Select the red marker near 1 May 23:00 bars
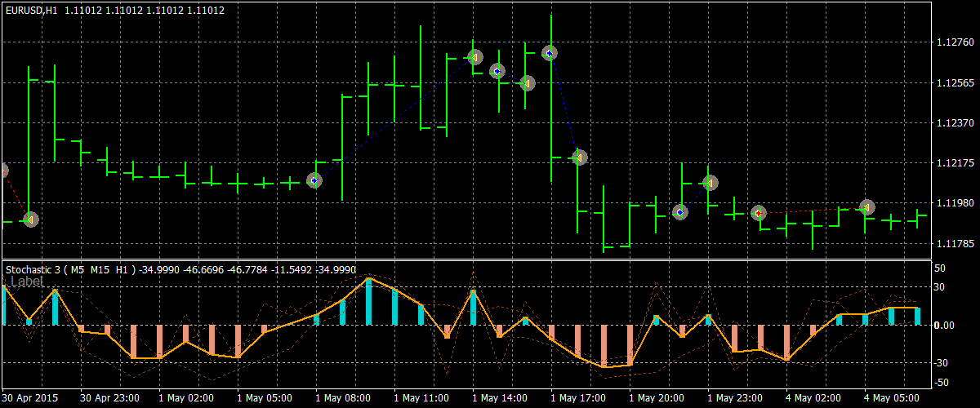This screenshot has height=408, width=980. 759,213
